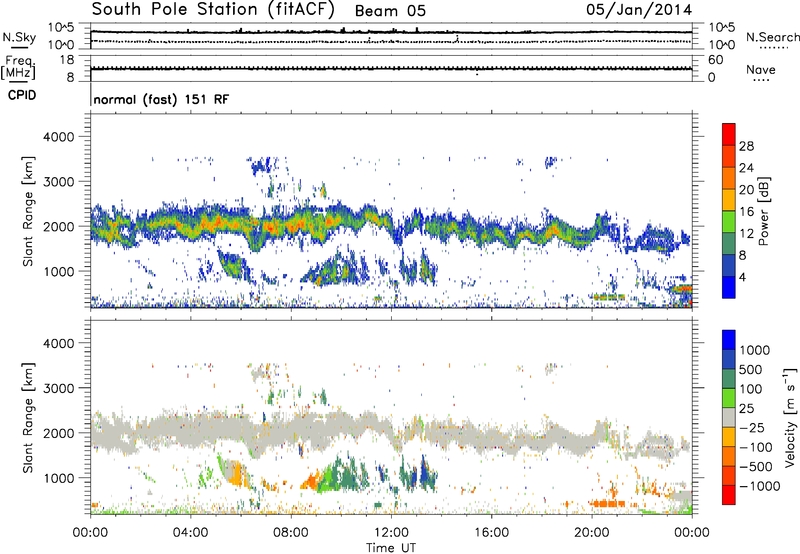The image size is (800, 554).
Task: Click the '10^5' label left of the noise panel
Action: pos(61,28)
